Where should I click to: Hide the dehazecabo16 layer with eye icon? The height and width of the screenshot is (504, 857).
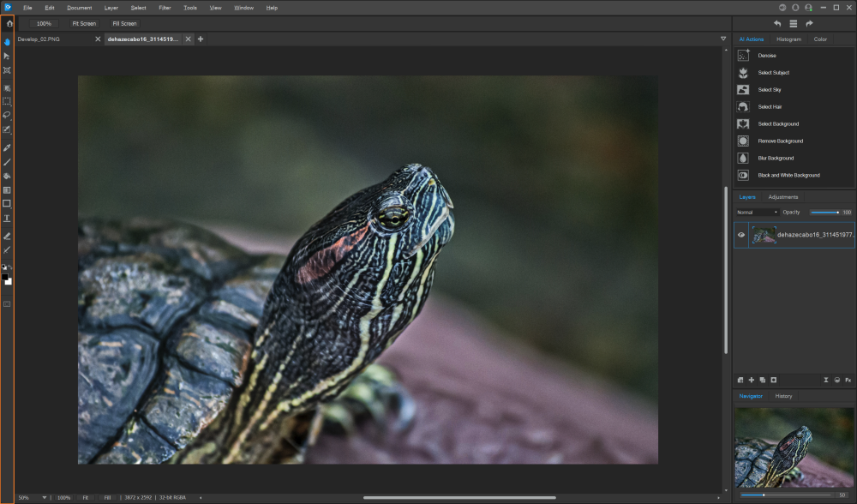tap(741, 235)
